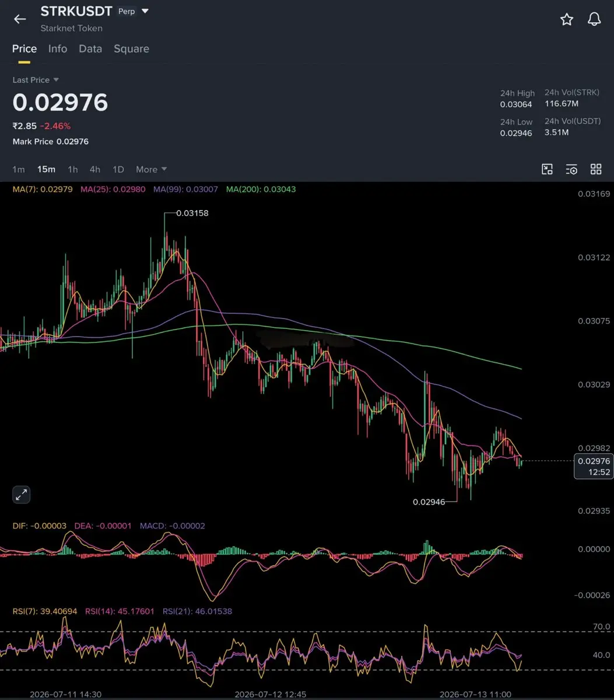The width and height of the screenshot is (614, 700).
Task: Click the 2026-07-12 12:45 time label
Action: (x=271, y=694)
